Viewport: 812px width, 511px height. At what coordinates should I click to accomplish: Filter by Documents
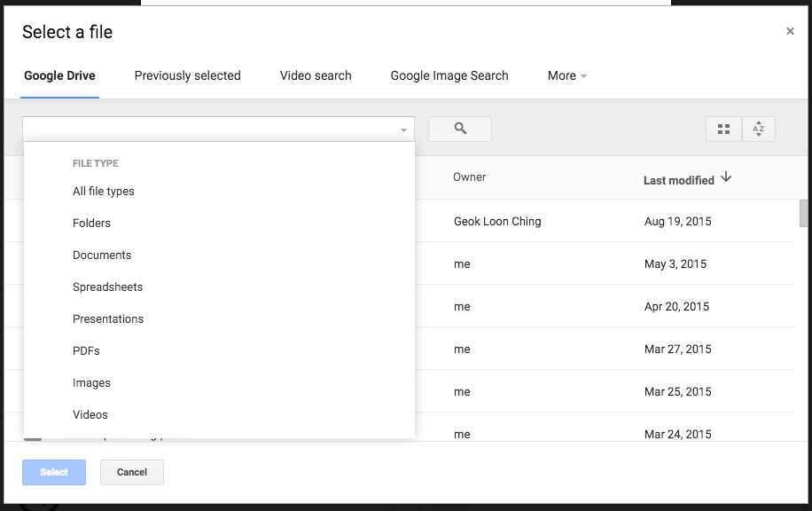pyautogui.click(x=101, y=255)
